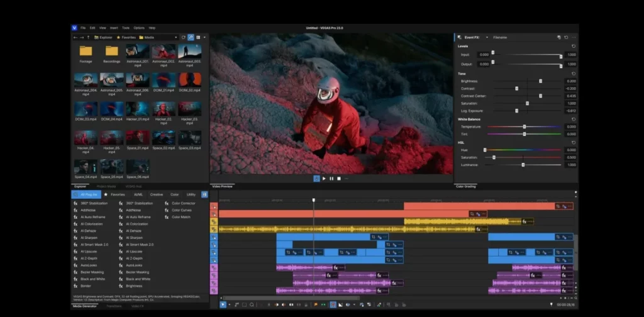Click the Log. Exposure value field
Image resolution: width=644 pixels, height=317 pixels.
[570, 111]
